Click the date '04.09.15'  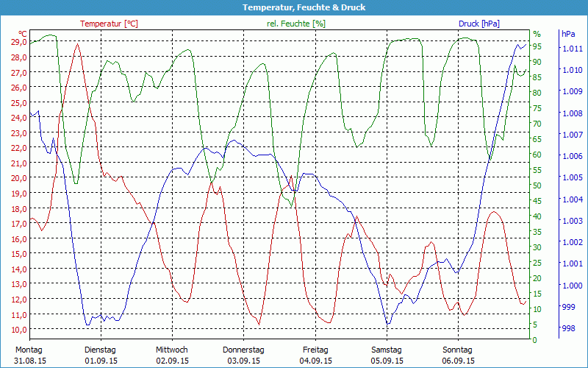[x=316, y=361]
